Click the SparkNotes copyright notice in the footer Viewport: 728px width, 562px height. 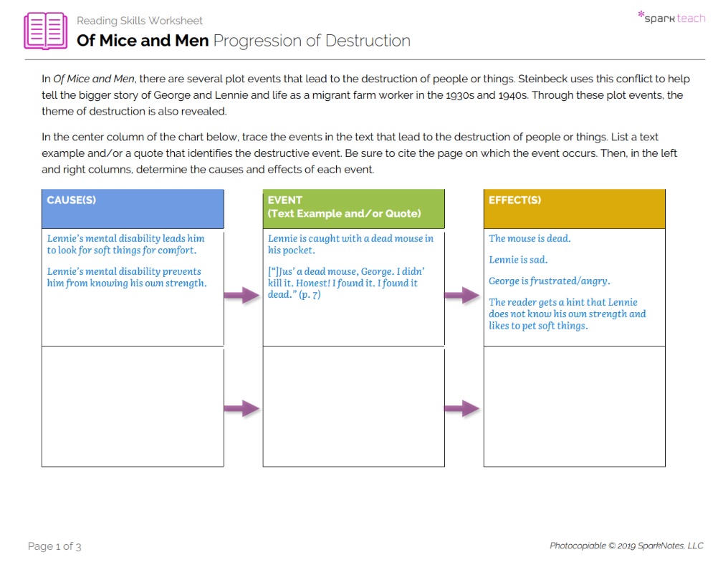[626, 546]
